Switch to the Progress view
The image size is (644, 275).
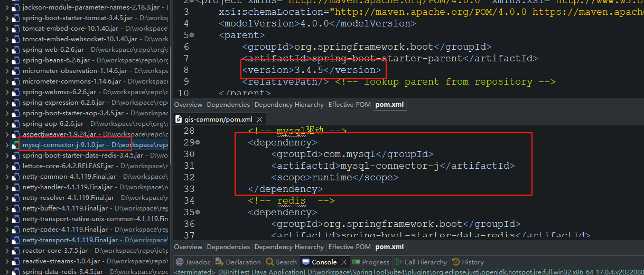371,262
